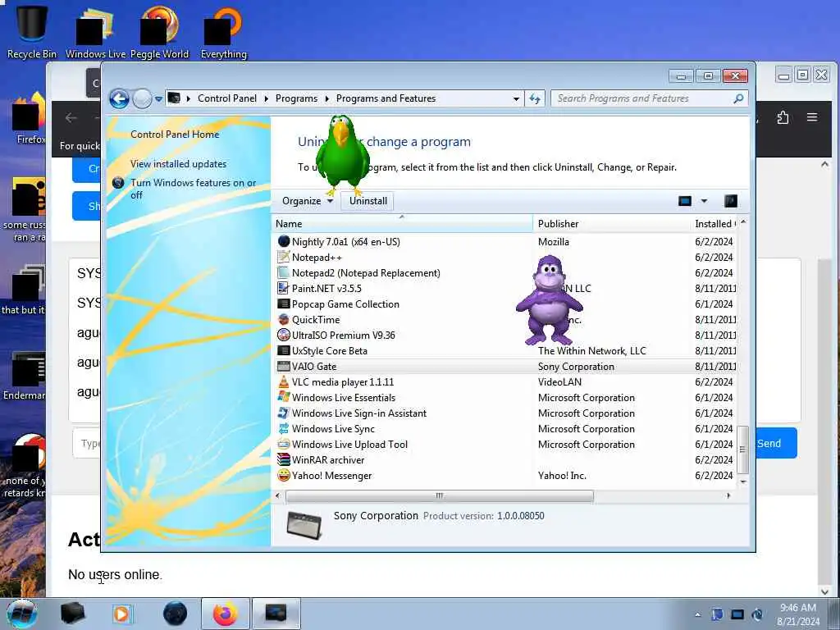The height and width of the screenshot is (630, 840).
Task: Click the taskbar clock showing 9:46 AM
Action: click(x=798, y=614)
